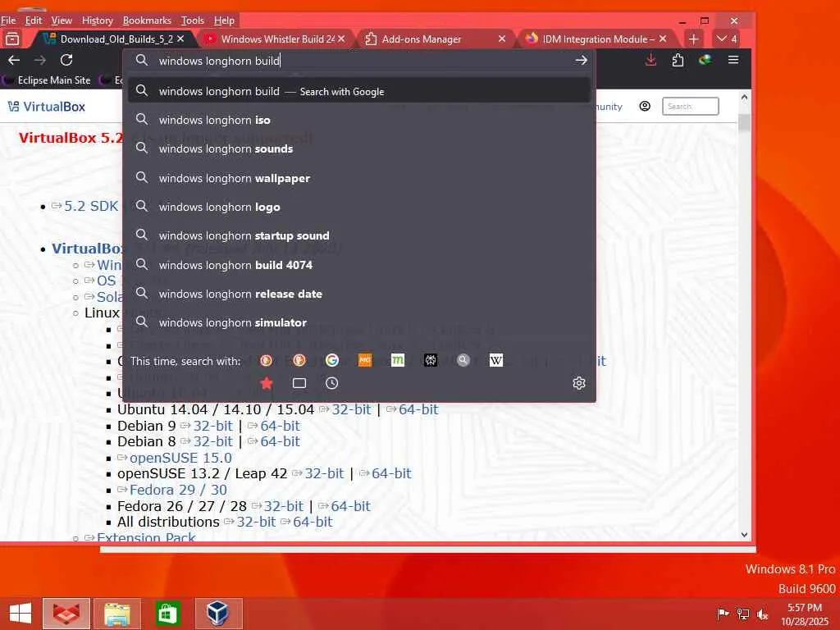Open the taskbar clock showing 5:57 PM
This screenshot has width=840, height=630.
(804, 614)
